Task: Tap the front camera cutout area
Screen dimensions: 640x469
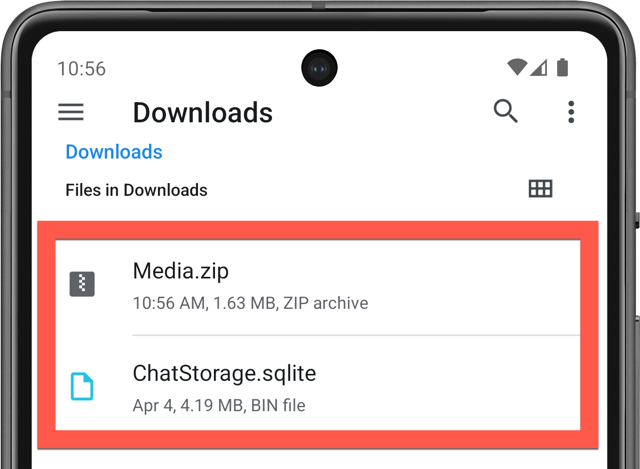Action: pyautogui.click(x=319, y=68)
